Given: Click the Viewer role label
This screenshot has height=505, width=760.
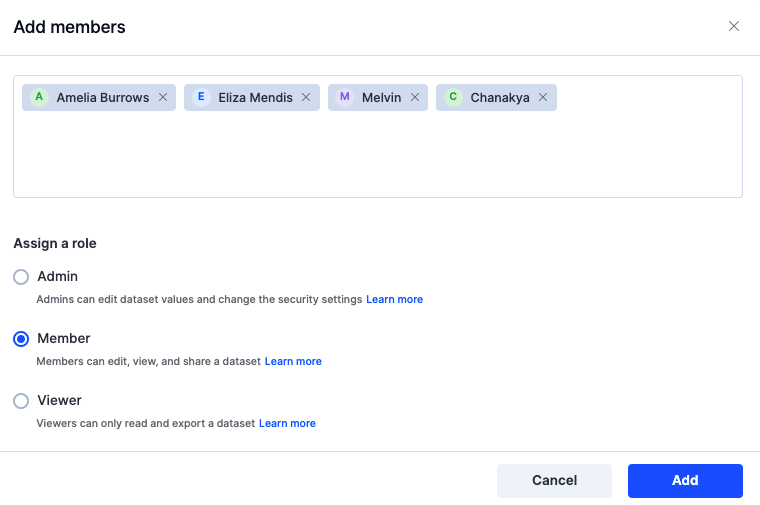Looking at the screenshot, I should [59, 400].
